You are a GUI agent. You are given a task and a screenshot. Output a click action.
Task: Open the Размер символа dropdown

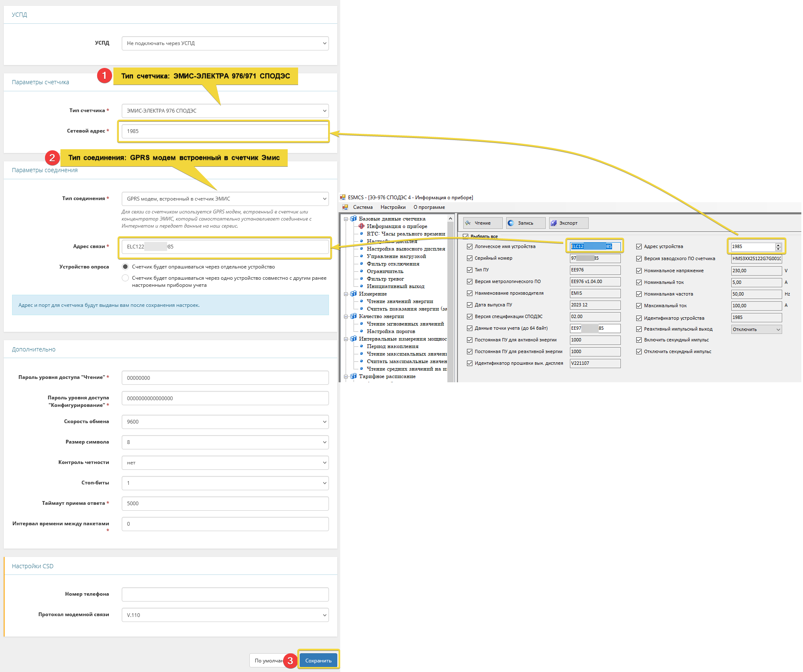tap(225, 442)
